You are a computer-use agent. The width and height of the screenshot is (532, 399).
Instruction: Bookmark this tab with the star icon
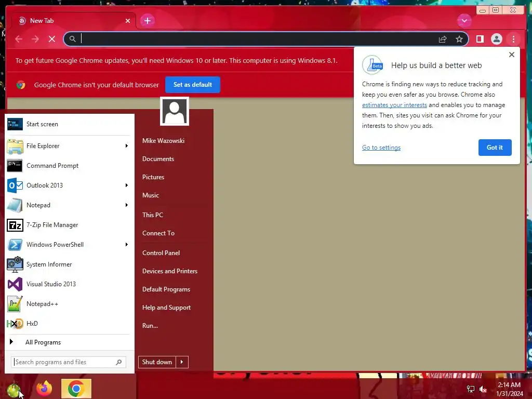tap(459, 39)
